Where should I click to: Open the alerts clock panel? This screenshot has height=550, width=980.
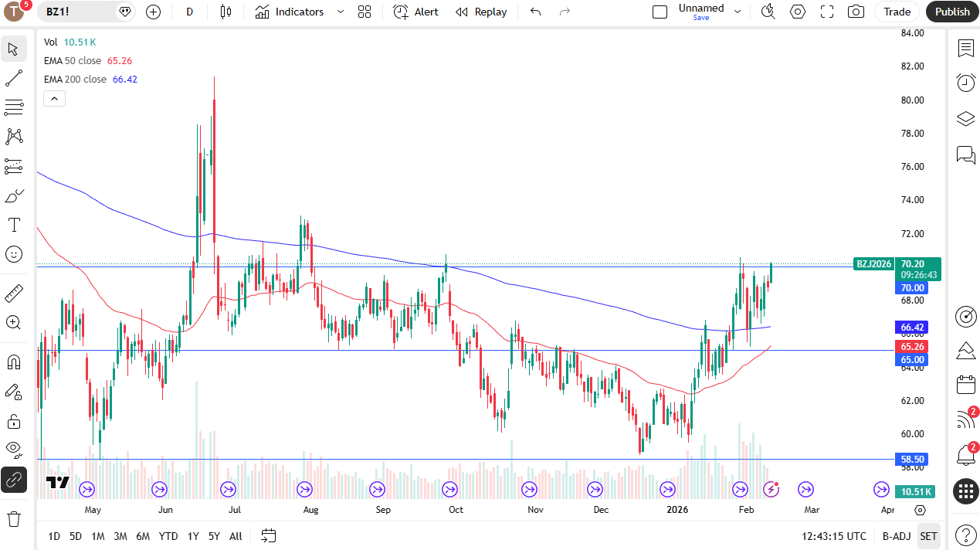tap(965, 83)
